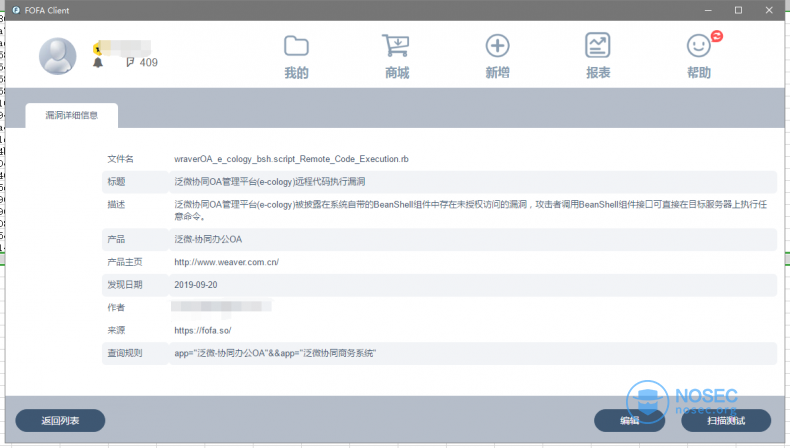Image resolution: width=790 pixels, height=448 pixels.
Task: Click the FOFA Client title bar logo
Action: 16,10
